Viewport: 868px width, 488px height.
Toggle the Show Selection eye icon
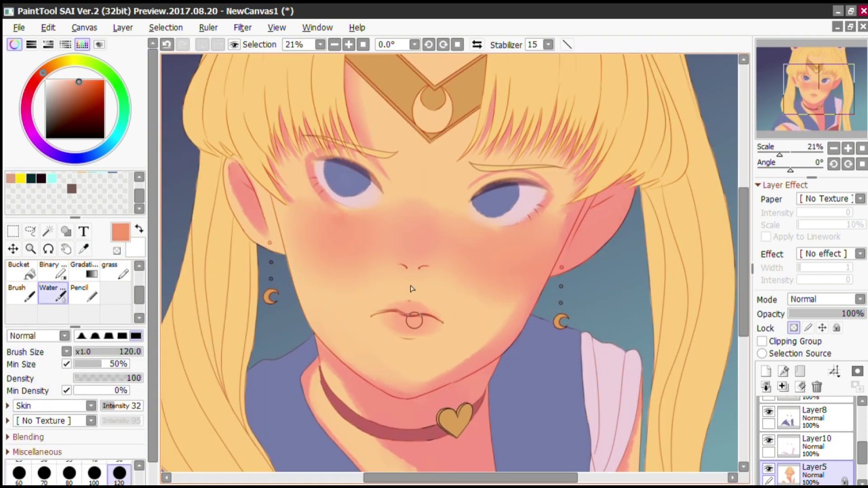click(x=234, y=45)
